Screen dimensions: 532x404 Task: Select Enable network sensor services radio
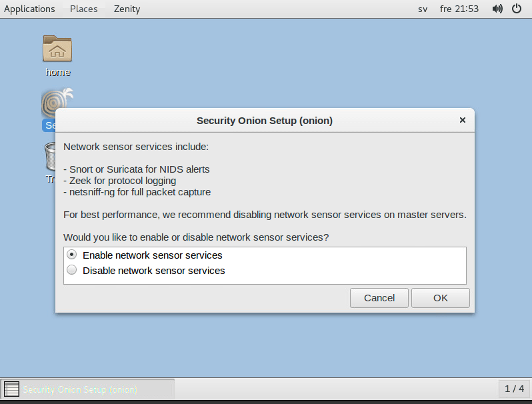[x=72, y=255]
